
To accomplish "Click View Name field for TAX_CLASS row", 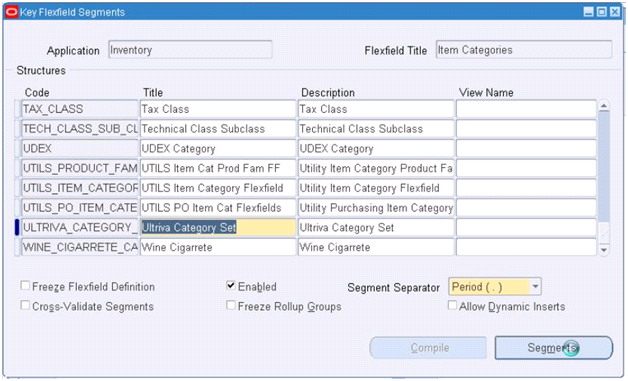I will pyautogui.click(x=526, y=109).
